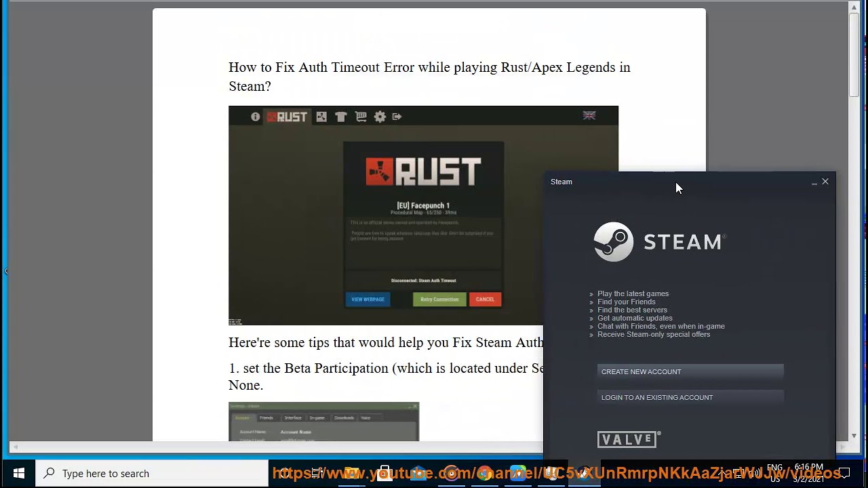The image size is (868, 488).
Task: Click LOGIN TO AN EXISTING ACCOUNT
Action: (690, 397)
